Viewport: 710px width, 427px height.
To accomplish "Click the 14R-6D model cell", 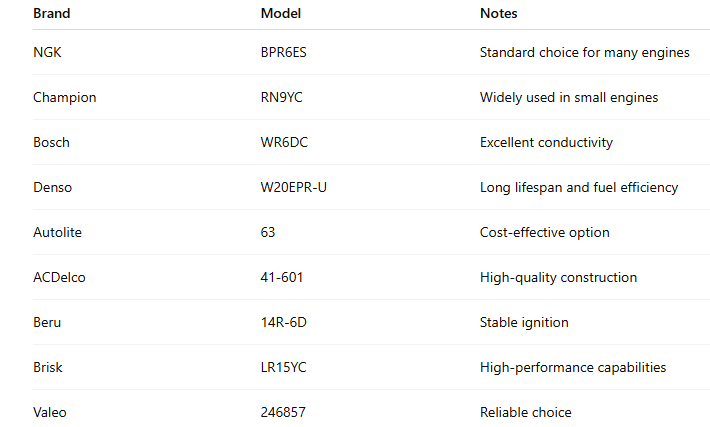I will [282, 322].
